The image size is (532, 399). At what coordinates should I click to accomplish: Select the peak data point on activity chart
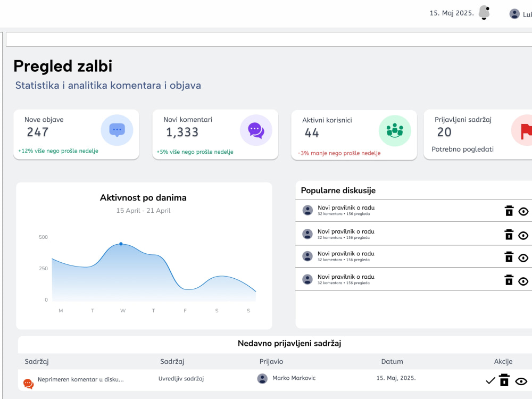(x=121, y=244)
